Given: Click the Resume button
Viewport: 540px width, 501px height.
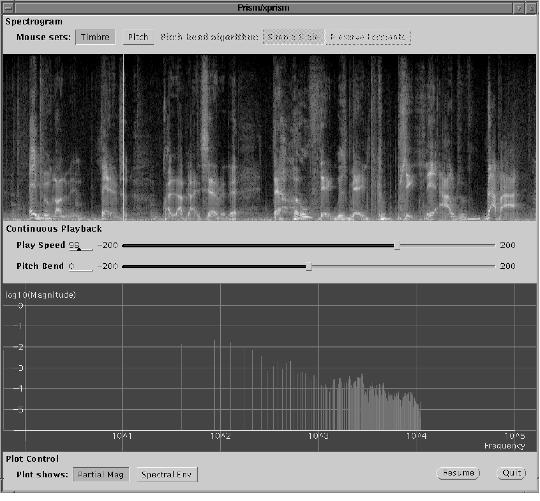Looking at the screenshot, I should click(459, 473).
